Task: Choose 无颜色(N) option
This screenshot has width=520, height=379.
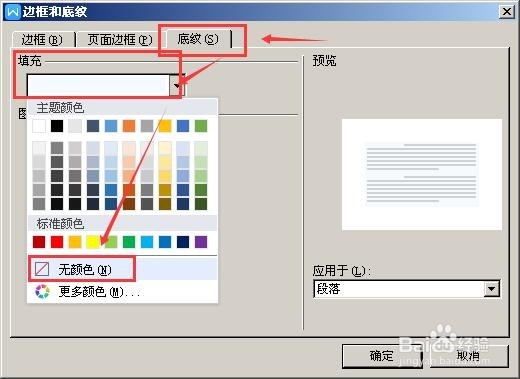Action: tap(123, 269)
